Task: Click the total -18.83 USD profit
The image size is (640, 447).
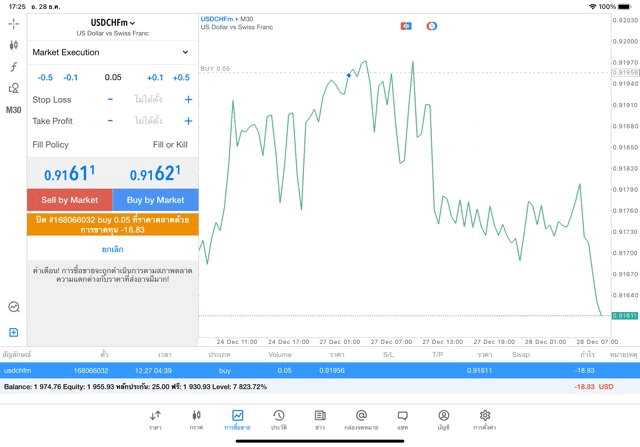Action: (594, 387)
